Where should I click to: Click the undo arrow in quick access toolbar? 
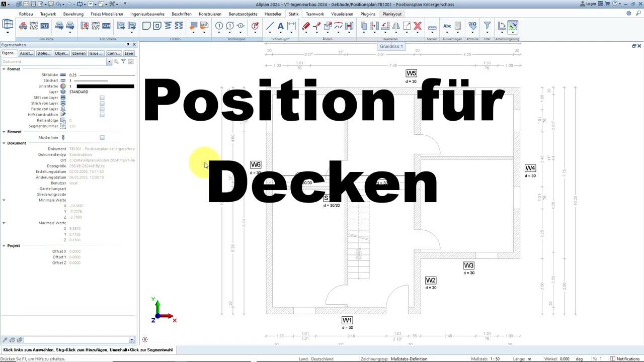[59, 4]
